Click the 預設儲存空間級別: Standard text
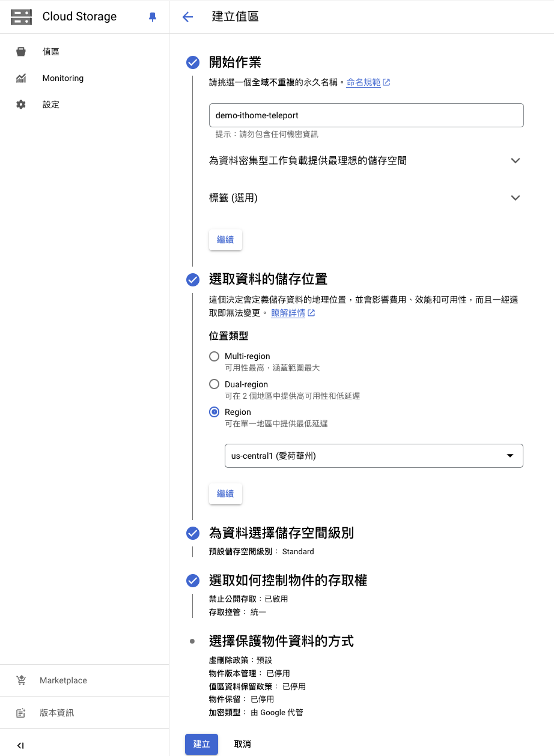Viewport: 554px width, 756px height. tap(261, 551)
